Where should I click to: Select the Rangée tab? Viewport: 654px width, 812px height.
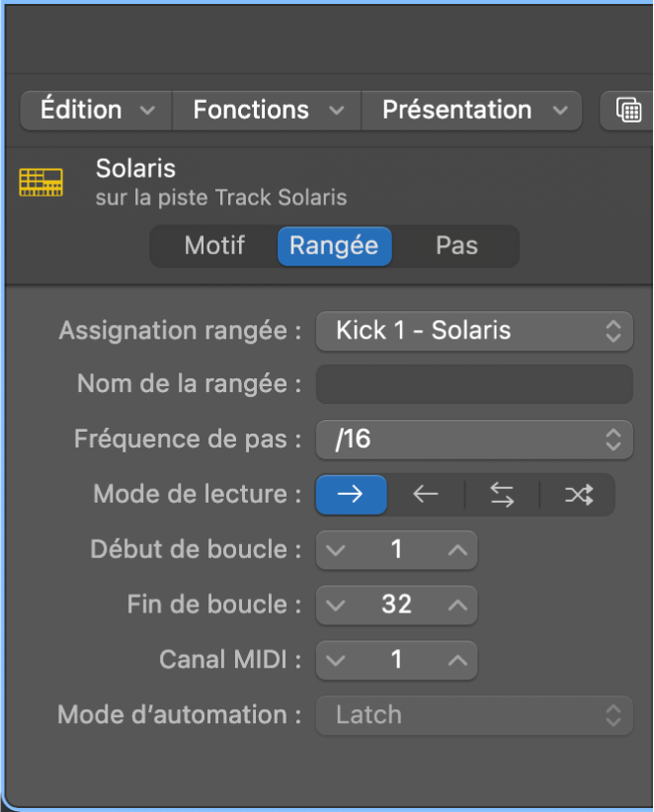point(334,246)
